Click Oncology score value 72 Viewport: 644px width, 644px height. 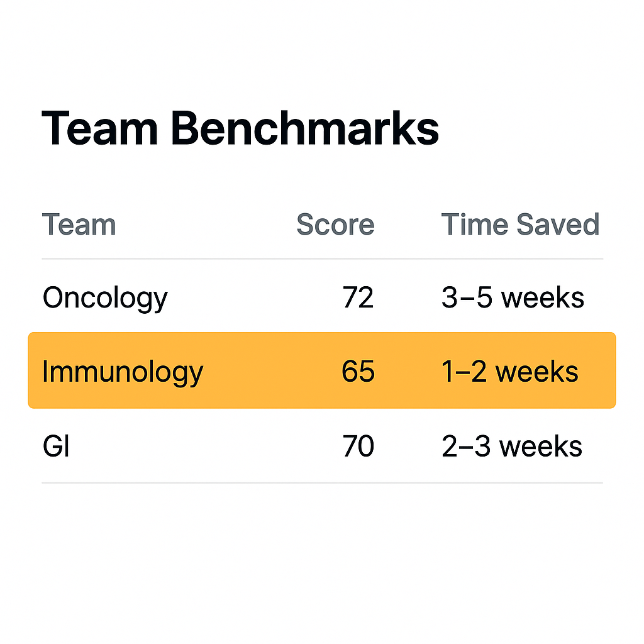[358, 297]
